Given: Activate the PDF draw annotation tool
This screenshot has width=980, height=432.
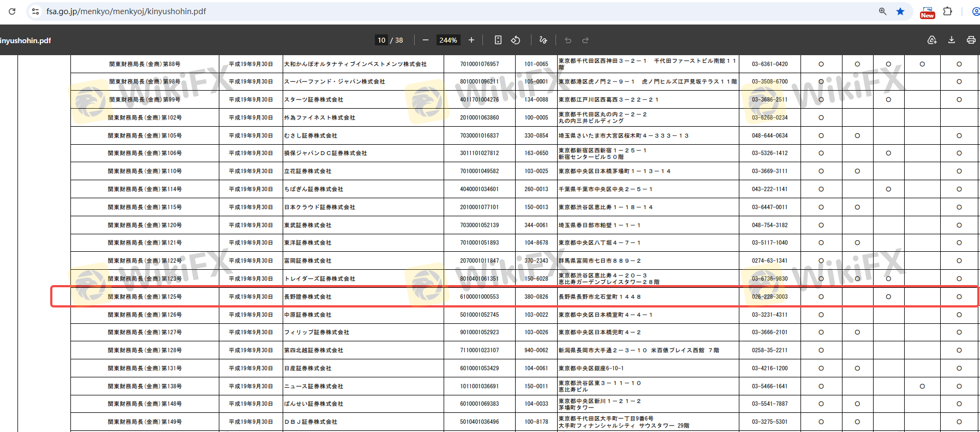Looking at the screenshot, I should [543, 40].
